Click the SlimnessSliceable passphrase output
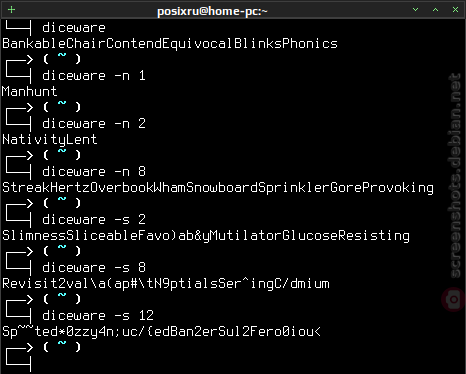The image size is (466, 374). point(206,236)
